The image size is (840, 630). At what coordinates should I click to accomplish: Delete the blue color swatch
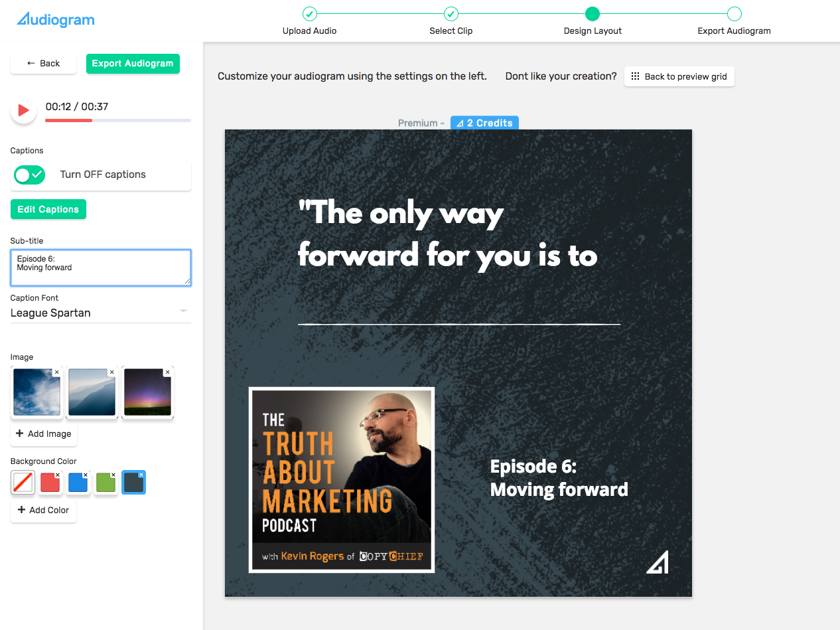tap(86, 475)
